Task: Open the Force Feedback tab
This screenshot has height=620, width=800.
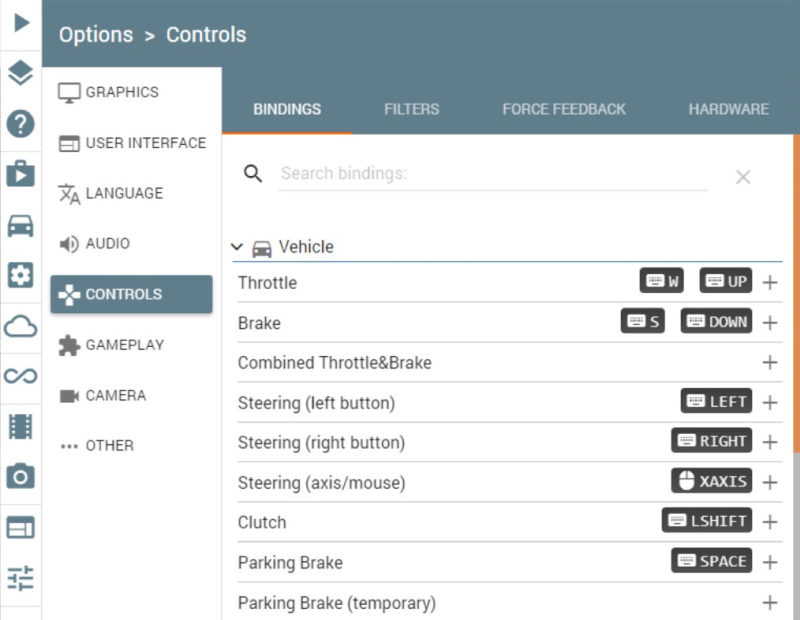Action: (x=564, y=109)
